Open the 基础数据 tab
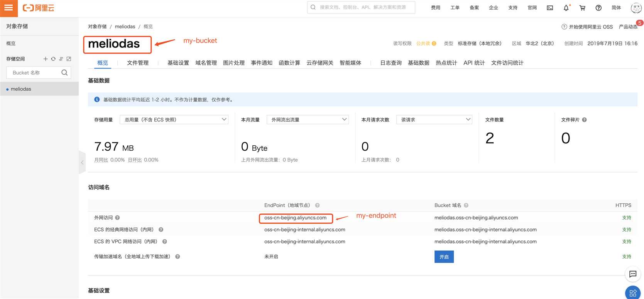 tap(419, 63)
